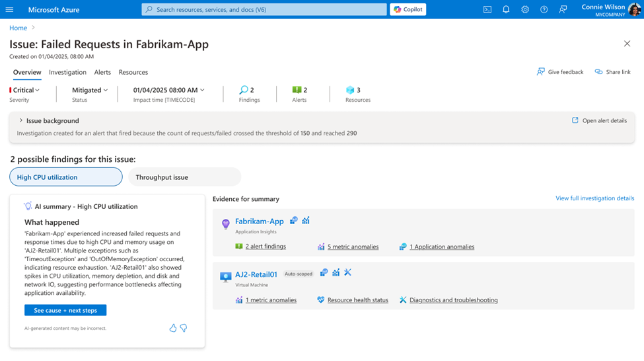Switch to the Alerts tab

tap(102, 72)
